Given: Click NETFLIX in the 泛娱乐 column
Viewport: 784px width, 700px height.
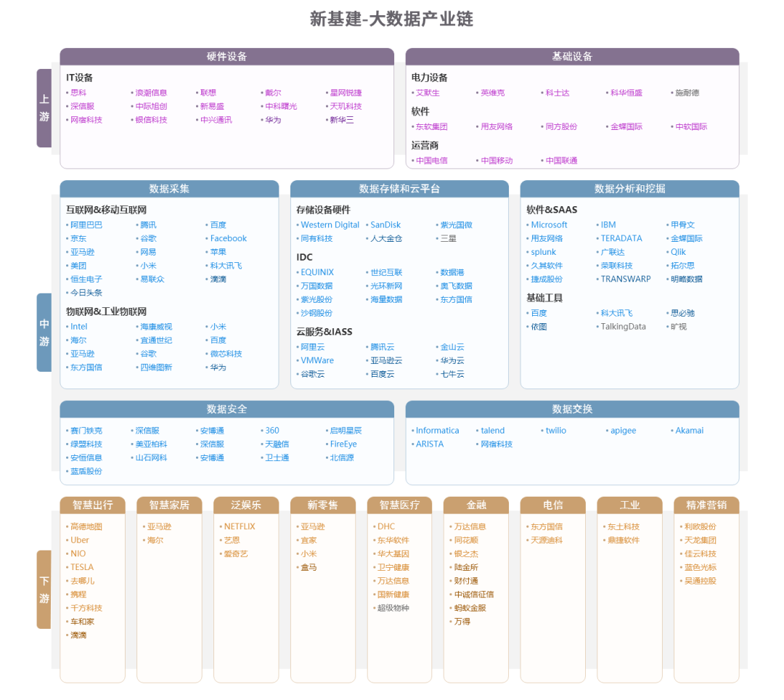Looking at the screenshot, I should tap(238, 526).
